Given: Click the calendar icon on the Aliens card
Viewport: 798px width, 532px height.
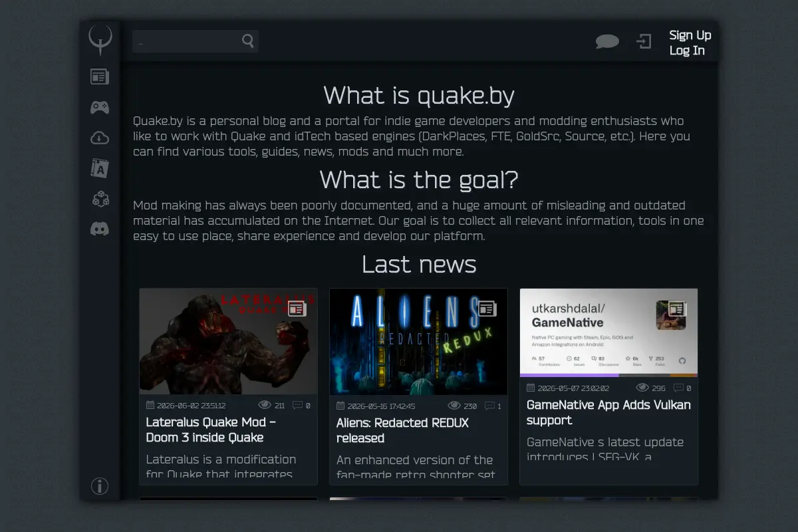Looking at the screenshot, I should pyautogui.click(x=340, y=406).
